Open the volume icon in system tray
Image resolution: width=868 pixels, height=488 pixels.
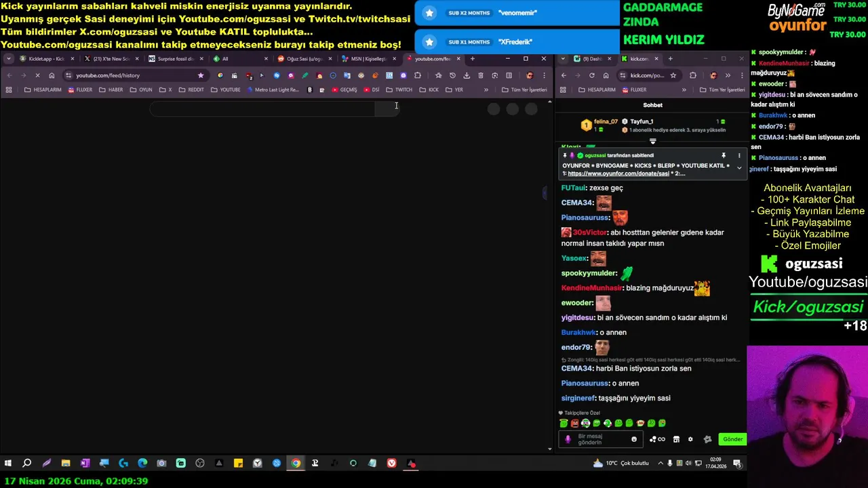tap(688, 464)
